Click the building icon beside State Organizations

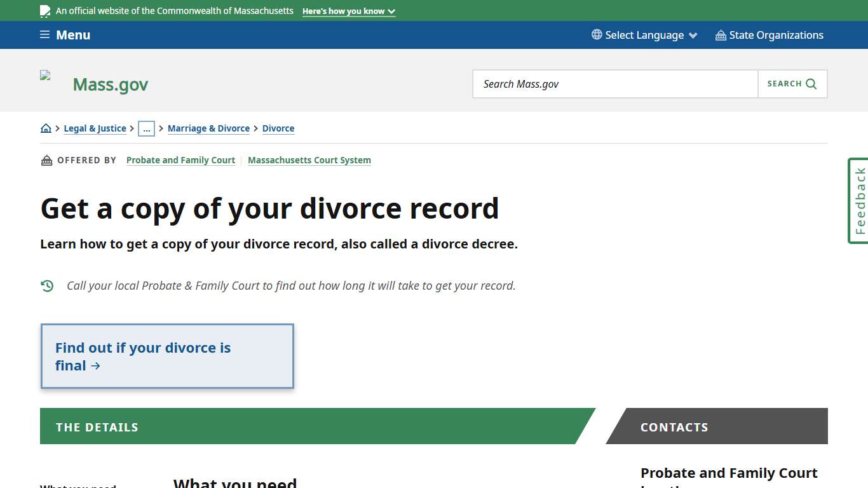pyautogui.click(x=720, y=35)
